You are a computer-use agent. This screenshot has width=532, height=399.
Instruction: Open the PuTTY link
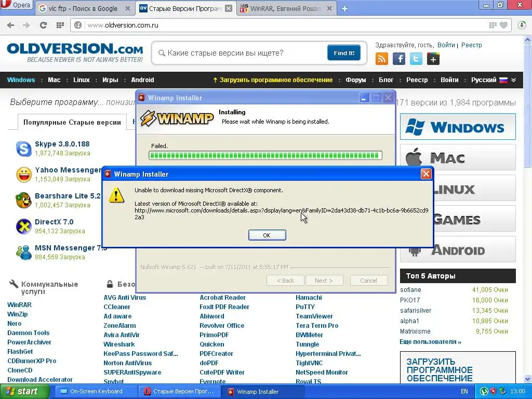click(305, 307)
